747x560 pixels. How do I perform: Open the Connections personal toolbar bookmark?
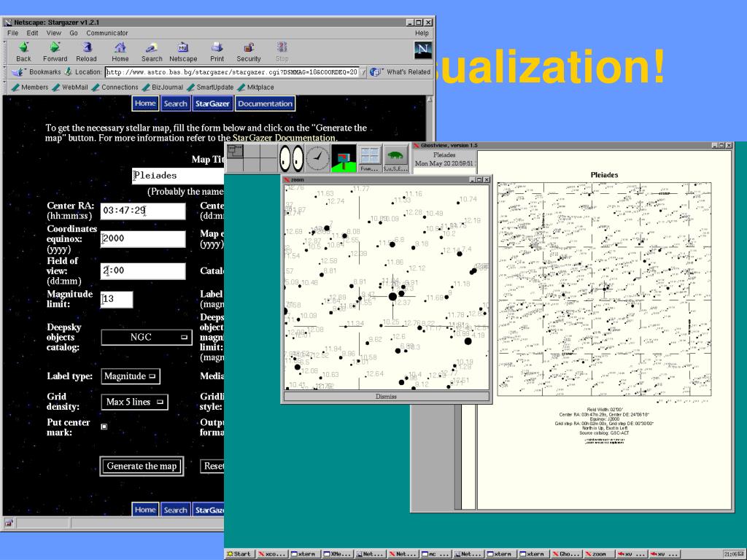point(115,87)
